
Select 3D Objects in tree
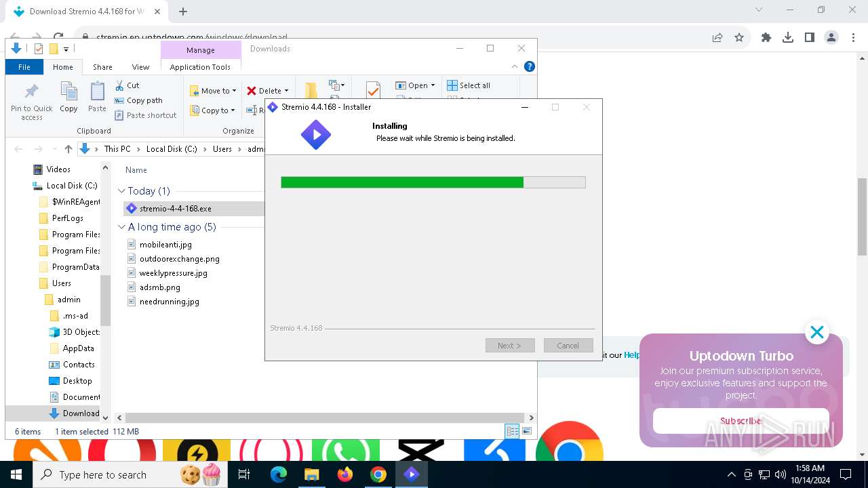point(81,332)
